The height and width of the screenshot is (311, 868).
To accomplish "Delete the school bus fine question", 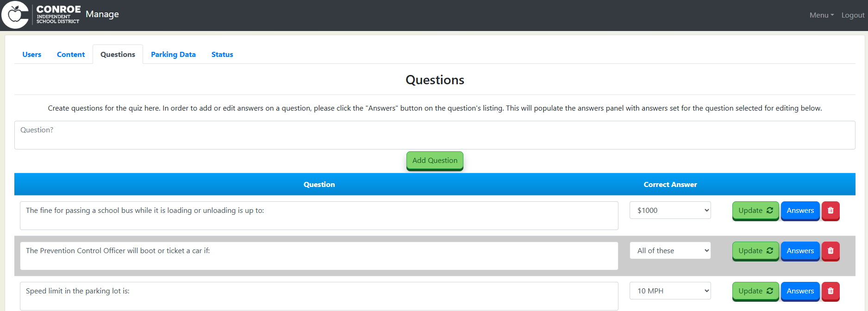I will 831,211.
